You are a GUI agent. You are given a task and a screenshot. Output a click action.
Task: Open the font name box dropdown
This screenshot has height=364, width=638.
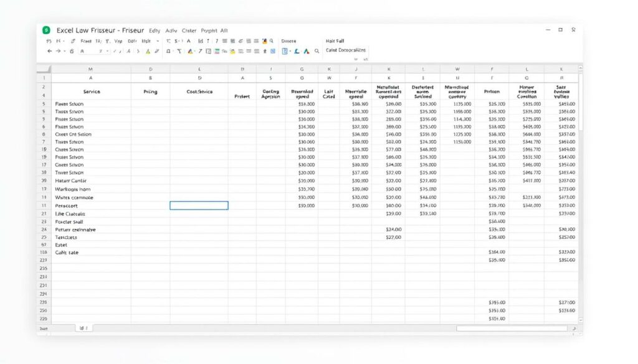(107, 51)
